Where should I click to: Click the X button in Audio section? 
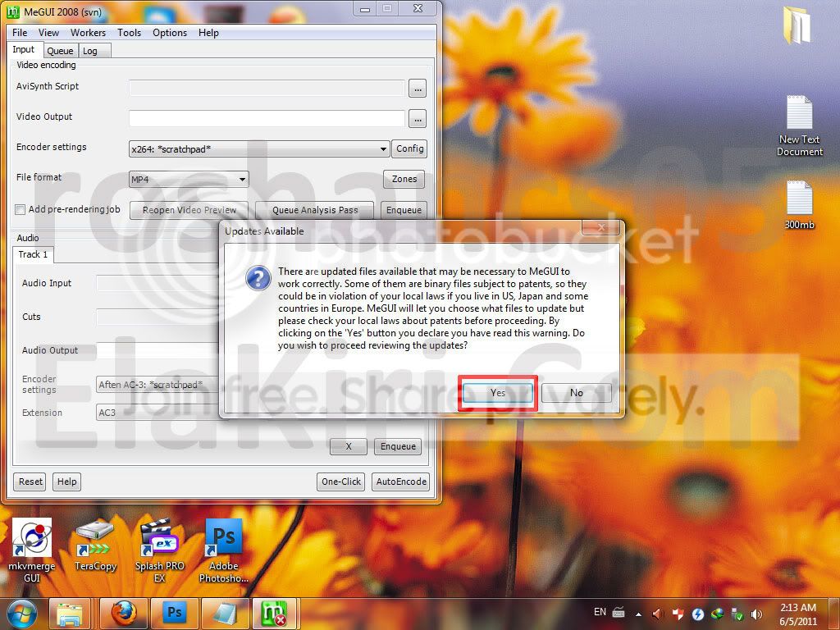tap(348, 446)
